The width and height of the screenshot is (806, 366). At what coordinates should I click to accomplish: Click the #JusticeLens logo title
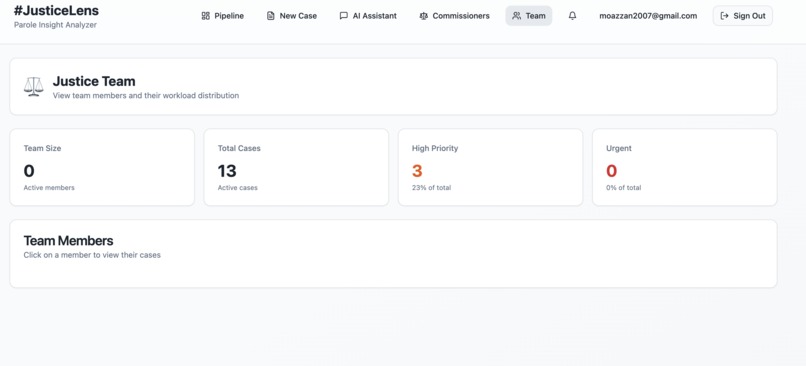pyautogui.click(x=56, y=10)
